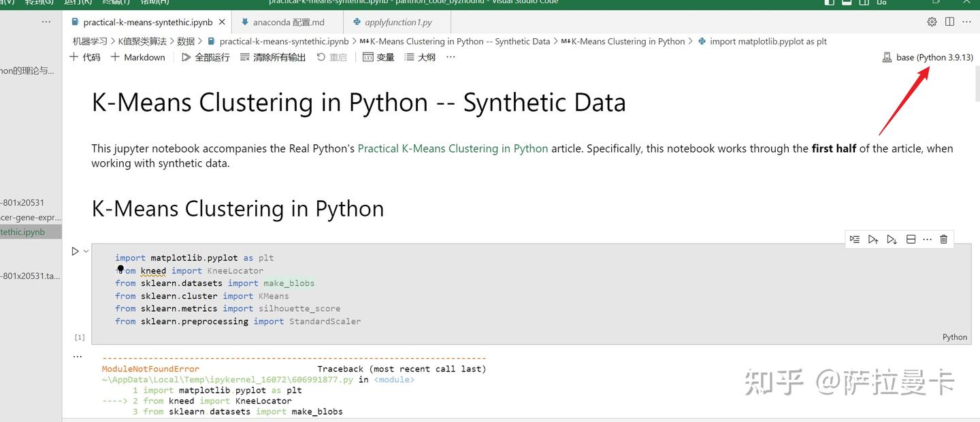Screen dimensions: 980x422
Task: Close the practical-k-means-synthetic.ipynb tab
Action: 222,22
